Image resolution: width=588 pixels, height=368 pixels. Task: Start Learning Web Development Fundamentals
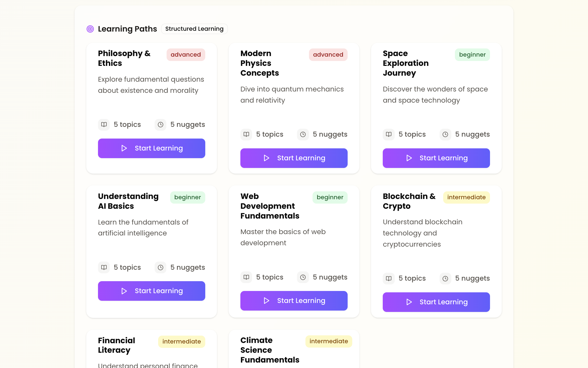coord(294,301)
